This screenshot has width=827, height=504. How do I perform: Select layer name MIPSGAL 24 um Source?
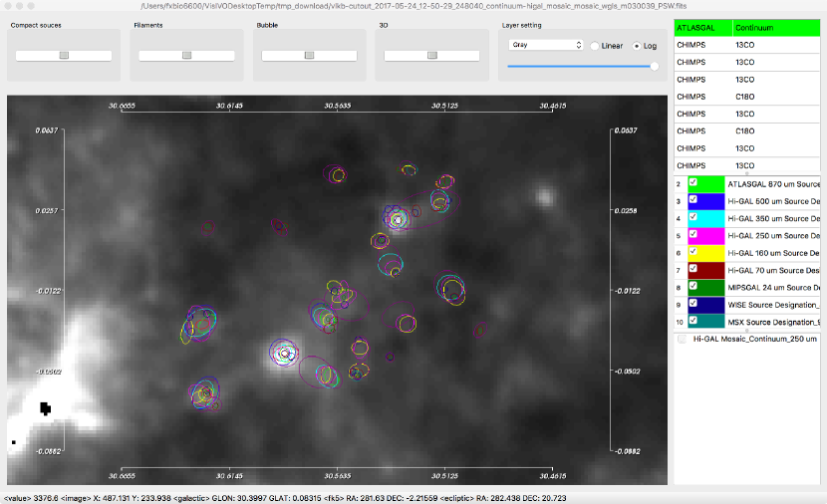773,287
